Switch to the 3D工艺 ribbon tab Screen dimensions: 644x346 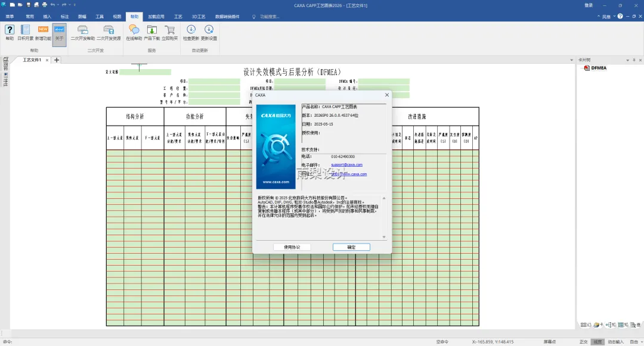199,17
